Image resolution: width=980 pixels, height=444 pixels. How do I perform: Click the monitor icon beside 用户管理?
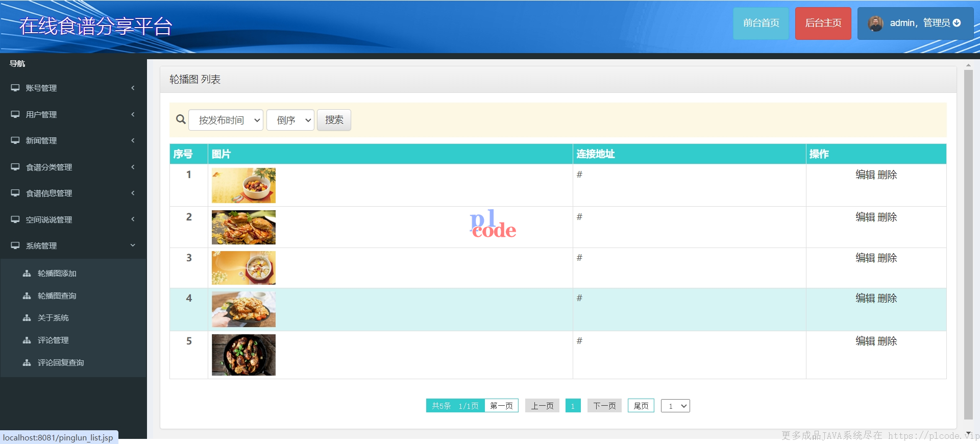[15, 114]
